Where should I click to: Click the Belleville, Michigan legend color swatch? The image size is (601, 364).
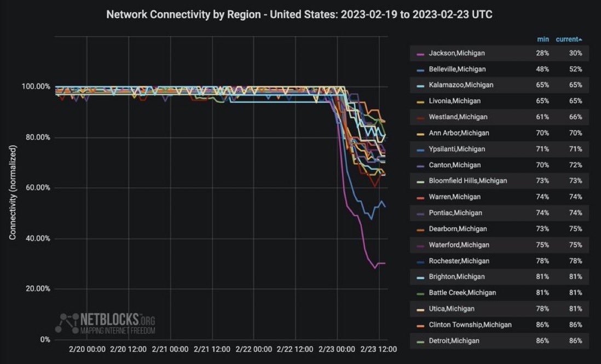420,70
